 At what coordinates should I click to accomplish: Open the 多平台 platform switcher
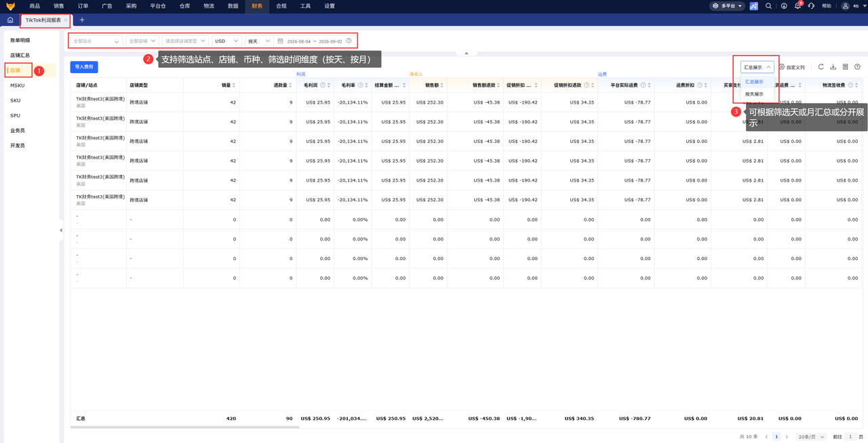pyautogui.click(x=727, y=6)
